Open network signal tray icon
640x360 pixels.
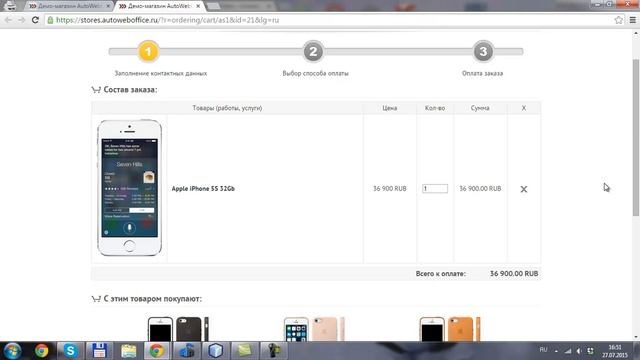pos(568,351)
